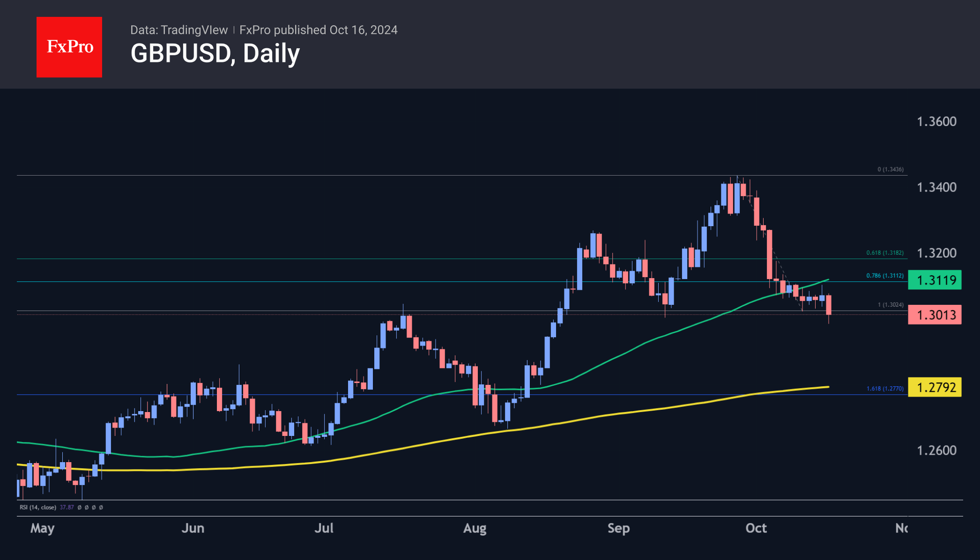Click the Sep label on time axis
980x560 pixels.
tap(618, 528)
